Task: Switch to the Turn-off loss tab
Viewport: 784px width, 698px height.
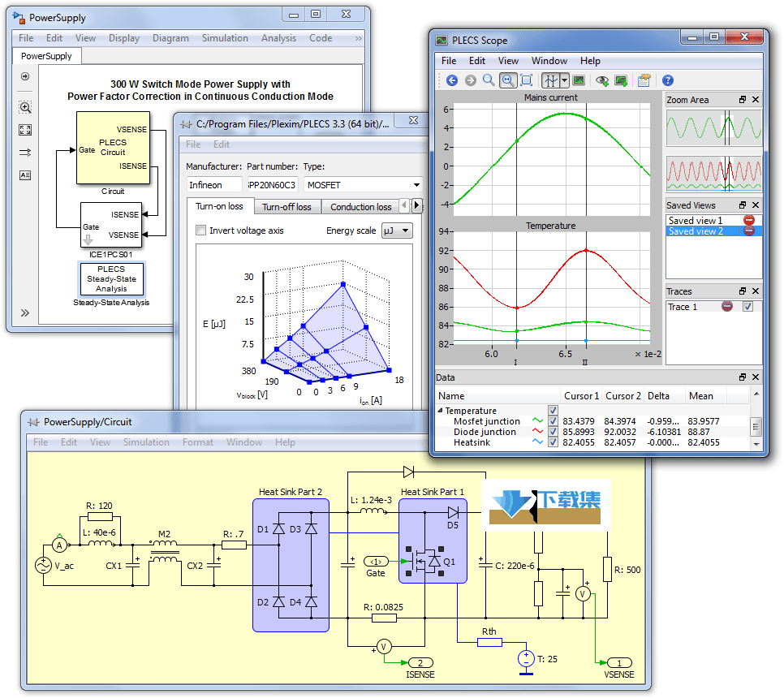Action: point(286,207)
